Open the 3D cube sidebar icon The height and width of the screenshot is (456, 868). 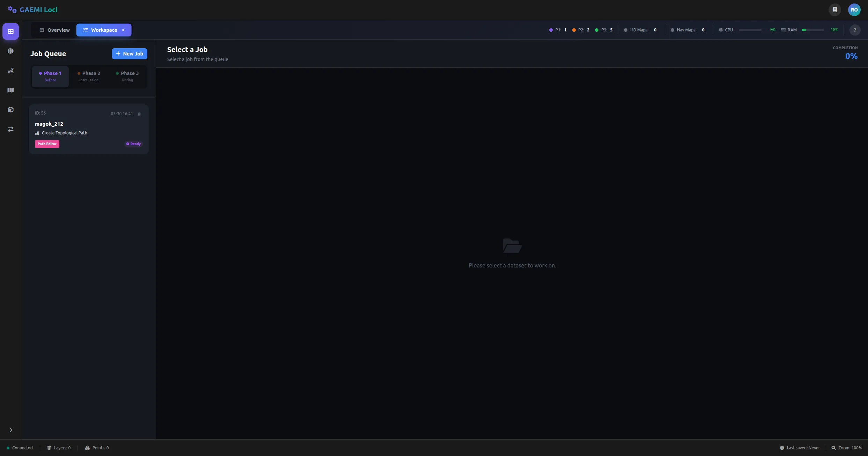coord(11,110)
